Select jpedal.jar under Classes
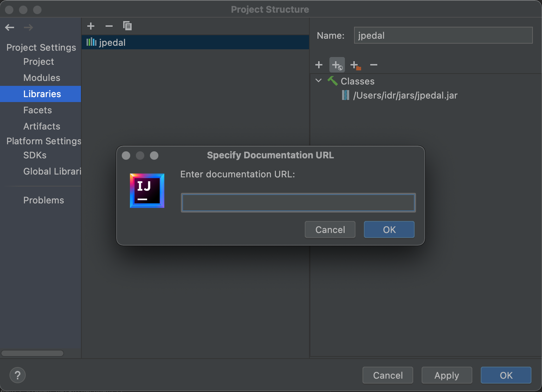 [405, 95]
